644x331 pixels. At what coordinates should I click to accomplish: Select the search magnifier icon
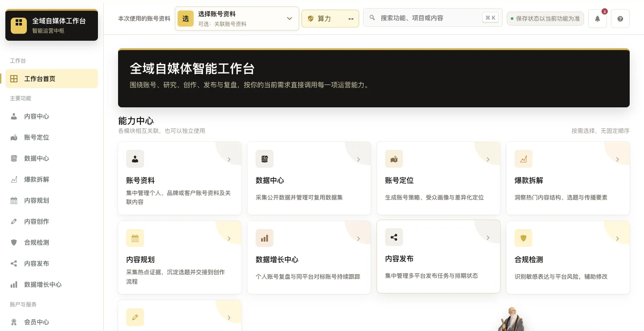[x=372, y=18]
